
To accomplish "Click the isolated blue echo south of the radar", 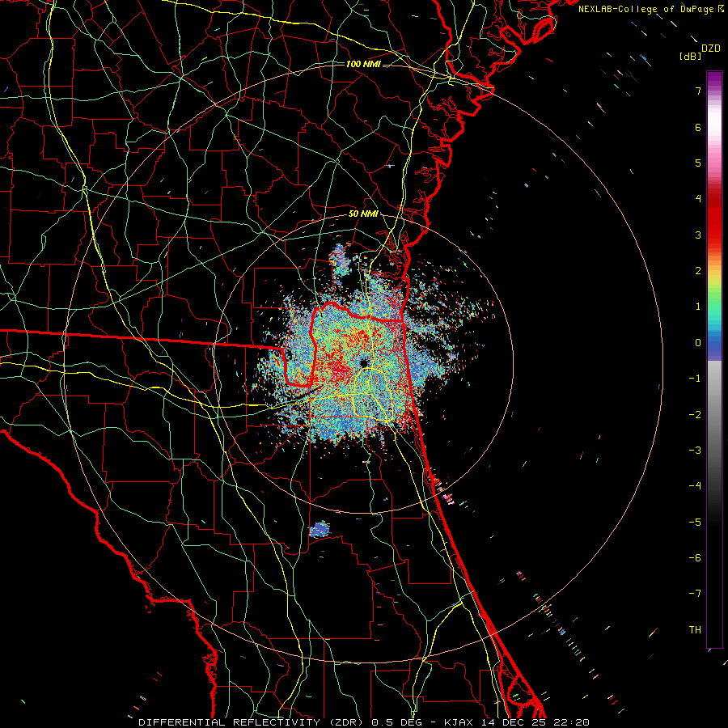I will (320, 529).
